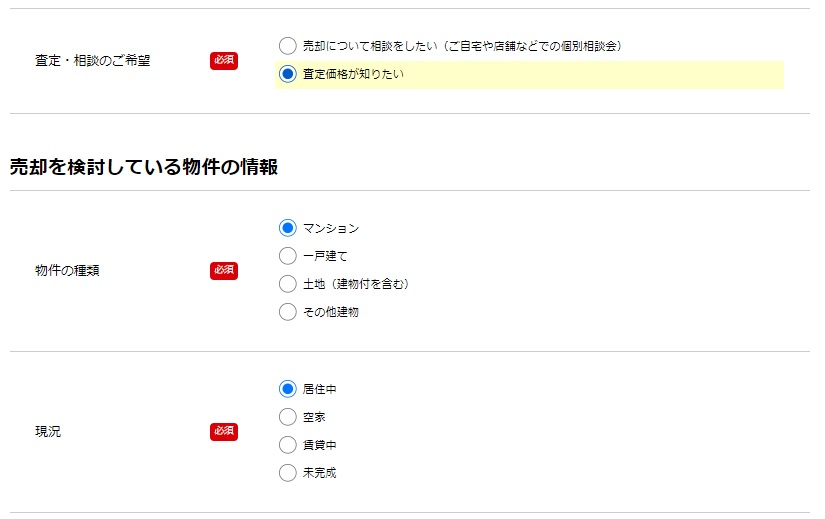This screenshot has height=519, width=825.
Task: Choose 一戸建て as property type
Action: (287, 256)
